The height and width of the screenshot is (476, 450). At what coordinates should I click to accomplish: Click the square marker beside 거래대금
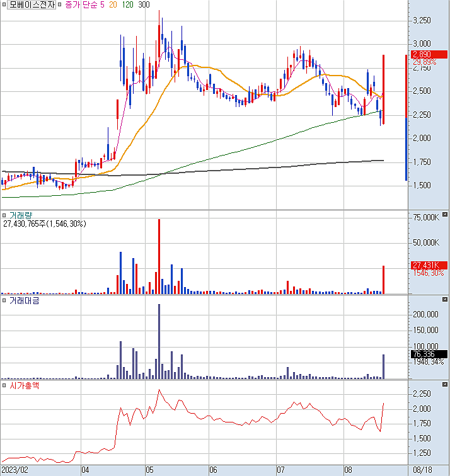click(x=4, y=300)
